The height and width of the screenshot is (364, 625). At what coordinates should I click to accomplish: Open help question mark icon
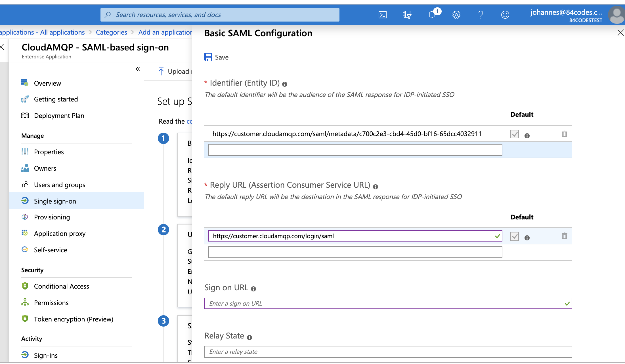tap(481, 15)
